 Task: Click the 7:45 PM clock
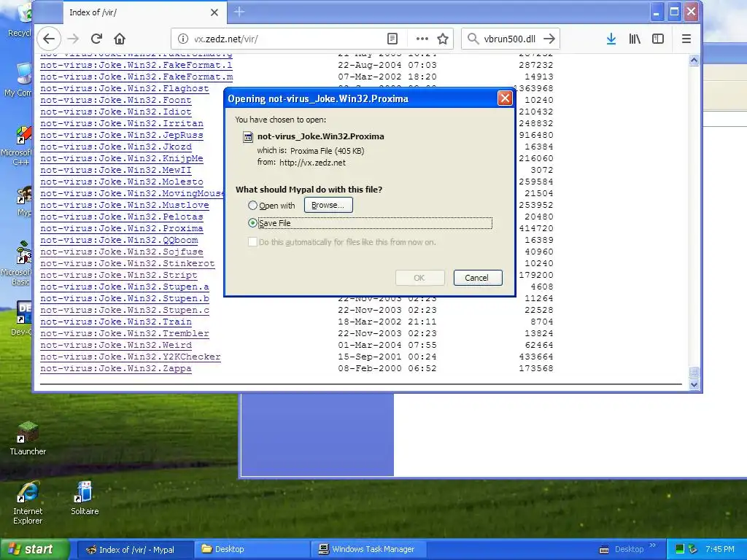tap(720, 550)
